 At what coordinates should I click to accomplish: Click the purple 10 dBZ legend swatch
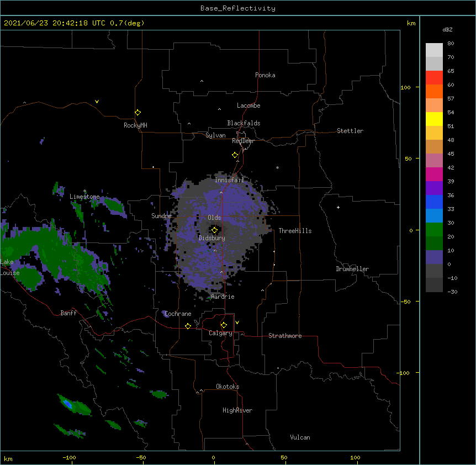pyautogui.click(x=434, y=257)
